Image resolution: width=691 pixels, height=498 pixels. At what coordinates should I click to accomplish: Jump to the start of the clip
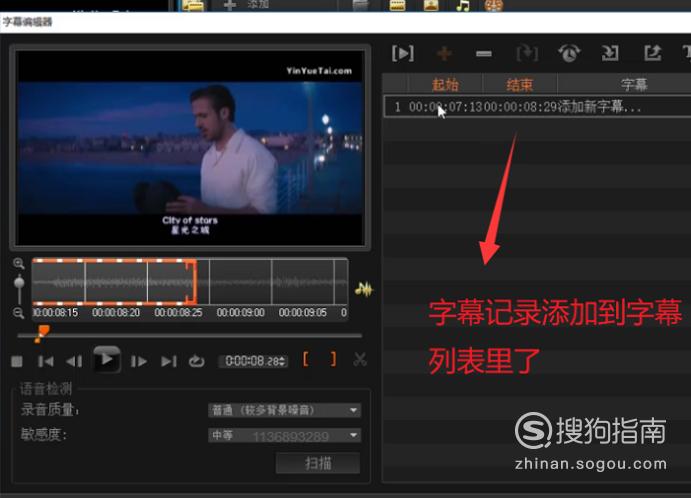pyautogui.click(x=45, y=361)
